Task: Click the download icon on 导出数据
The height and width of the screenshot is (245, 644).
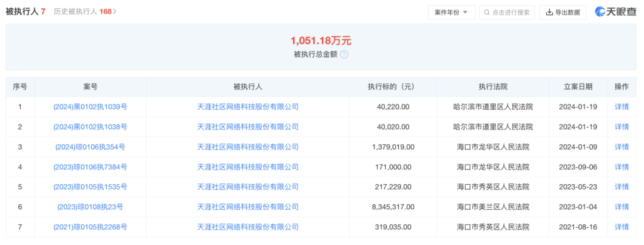Action: (x=549, y=13)
